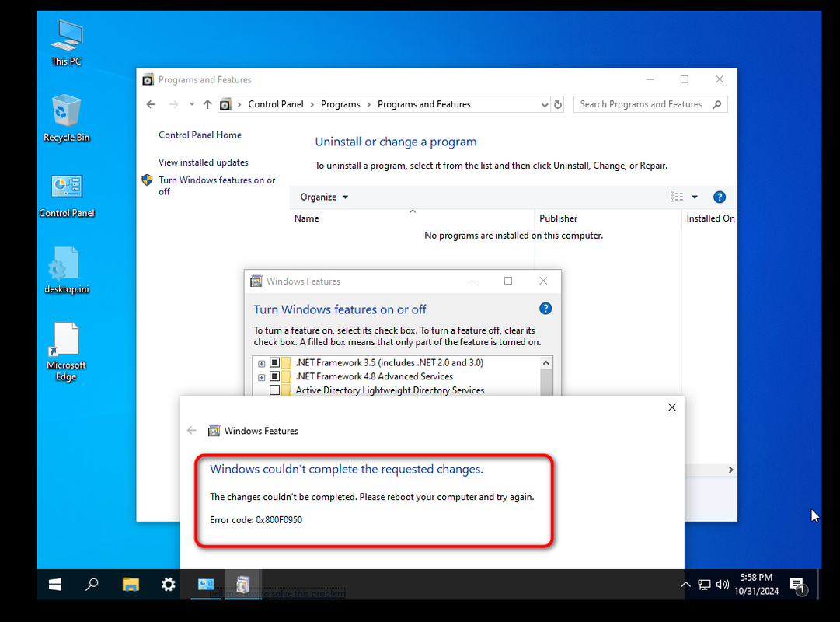Select the desktop.ini file icon
Image resolution: width=840 pixels, height=622 pixels.
(66, 271)
